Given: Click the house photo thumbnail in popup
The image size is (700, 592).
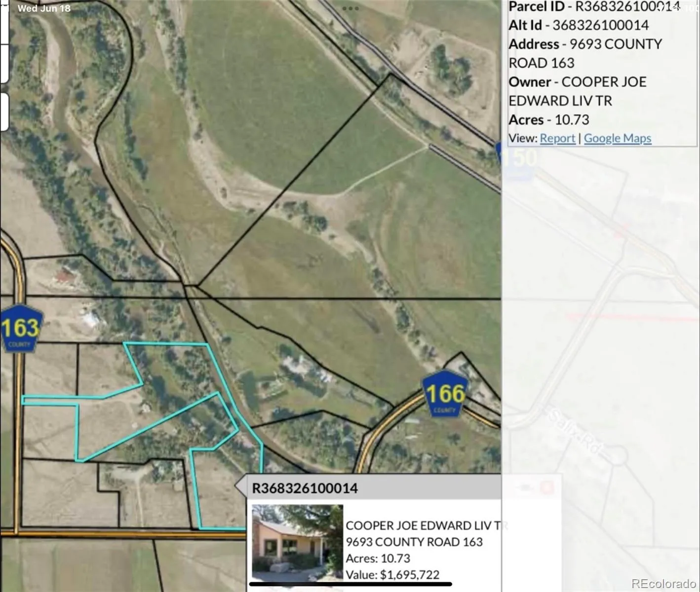Looking at the screenshot, I should pyautogui.click(x=297, y=543).
